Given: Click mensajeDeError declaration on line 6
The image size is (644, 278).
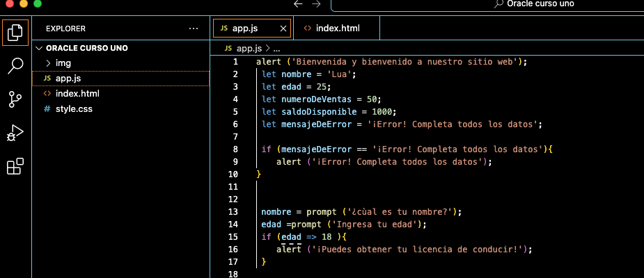Looking at the screenshot, I should [316, 124].
